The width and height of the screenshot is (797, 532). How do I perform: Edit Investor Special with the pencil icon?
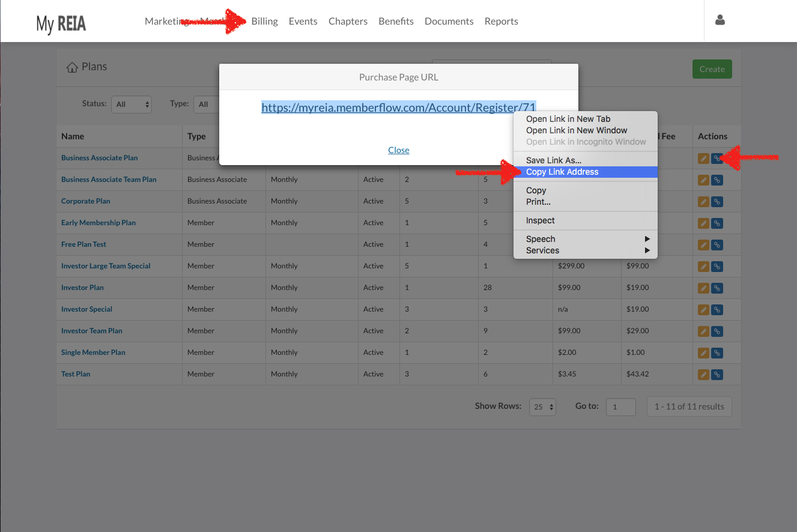point(703,310)
